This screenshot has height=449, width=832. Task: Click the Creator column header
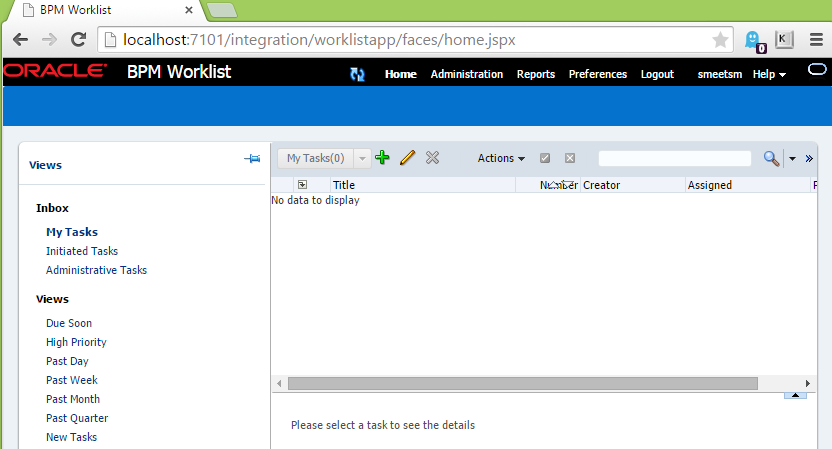point(632,185)
